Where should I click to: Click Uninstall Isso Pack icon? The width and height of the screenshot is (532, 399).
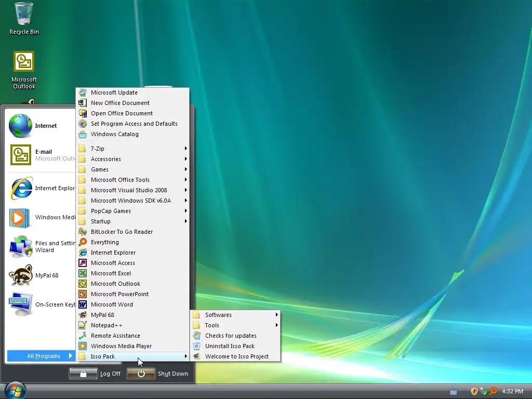196,346
